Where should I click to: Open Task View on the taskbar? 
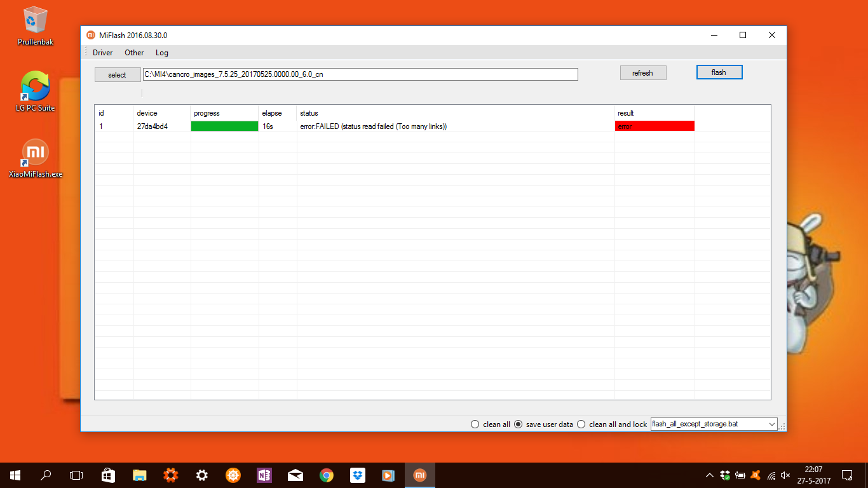pos(76,475)
